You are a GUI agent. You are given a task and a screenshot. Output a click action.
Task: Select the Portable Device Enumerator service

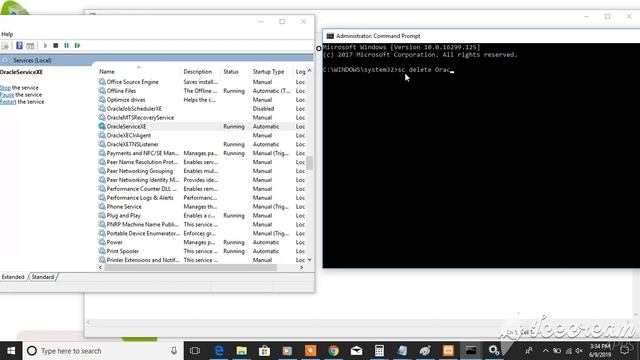tap(143, 233)
